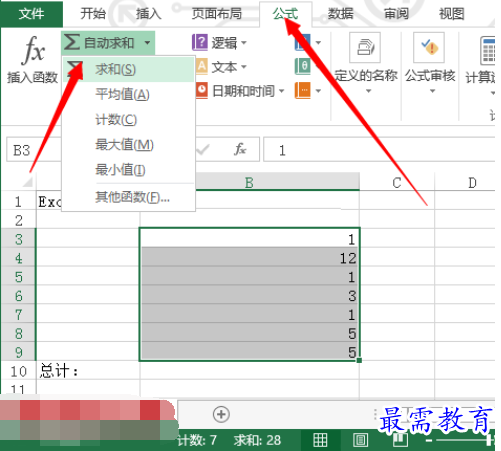The image size is (501, 451).
Task: Expand the 公式审核 dropdown arrow
Action: click(x=432, y=91)
